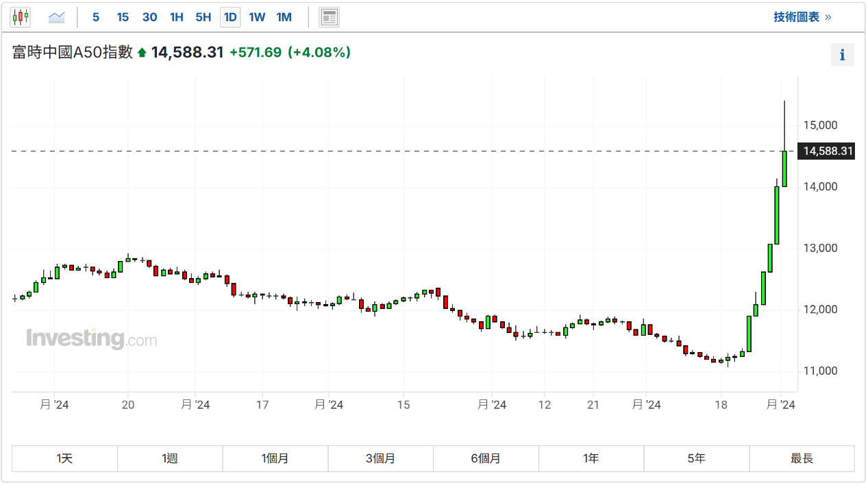Select the candlestick chart type icon

pyautogui.click(x=21, y=17)
